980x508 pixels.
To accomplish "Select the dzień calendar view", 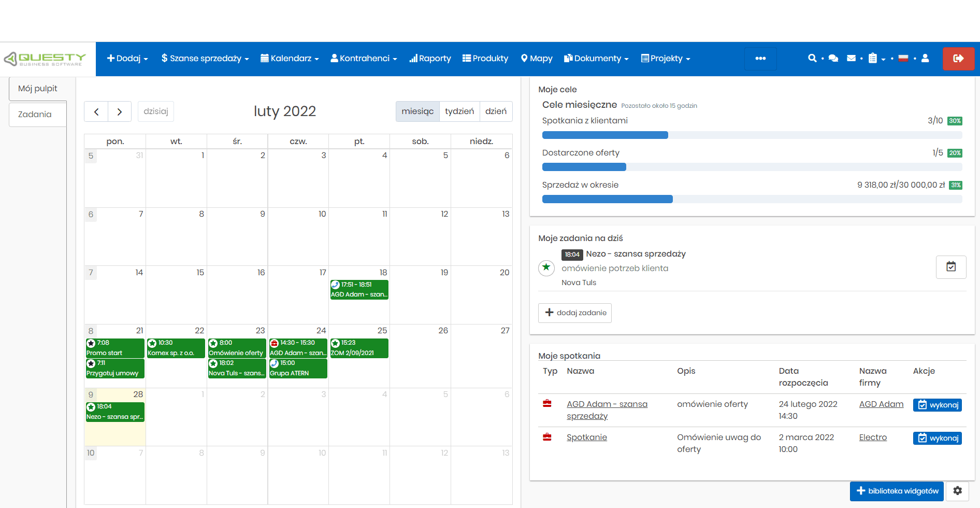I will point(496,111).
